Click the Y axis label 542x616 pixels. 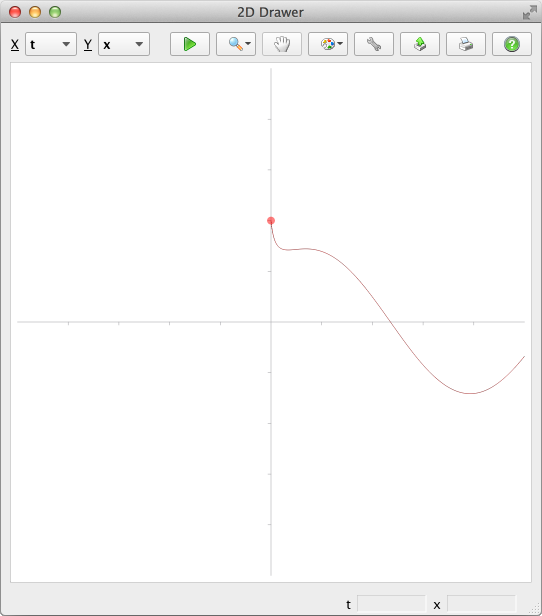pyautogui.click(x=88, y=44)
